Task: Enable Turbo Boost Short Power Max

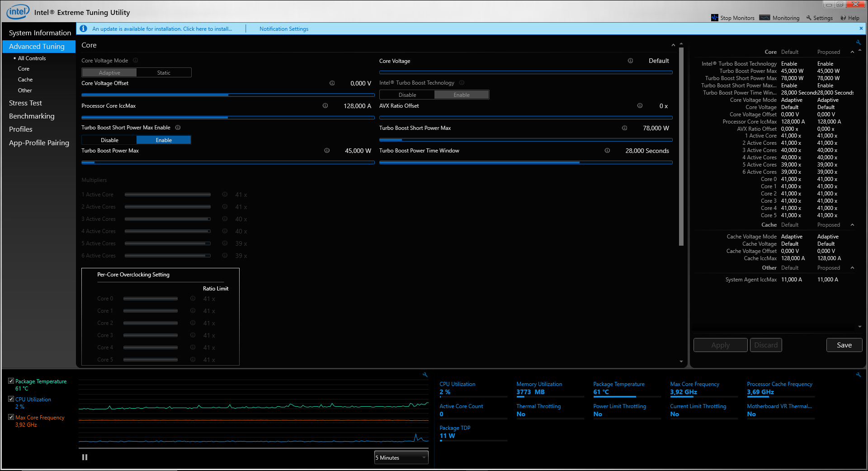Action: [x=164, y=140]
